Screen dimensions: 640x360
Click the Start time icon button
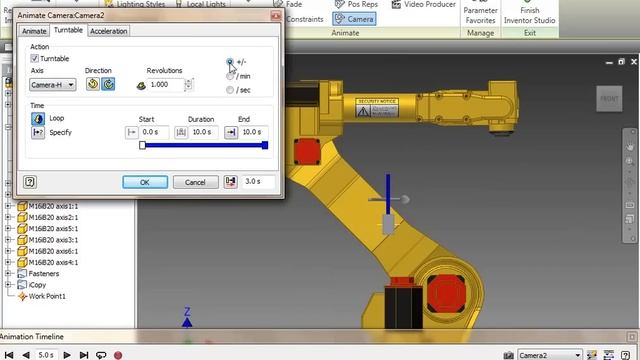click(132, 132)
